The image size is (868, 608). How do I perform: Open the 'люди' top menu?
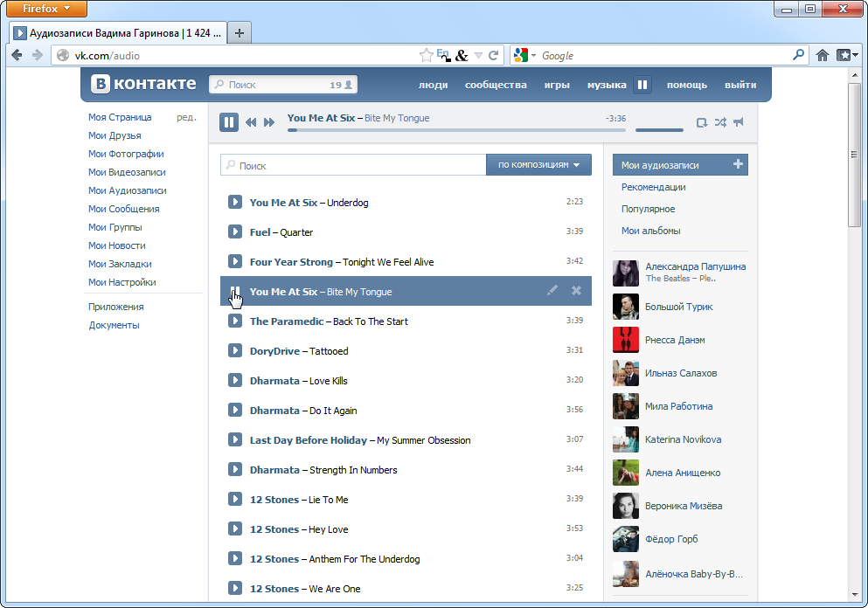click(433, 85)
